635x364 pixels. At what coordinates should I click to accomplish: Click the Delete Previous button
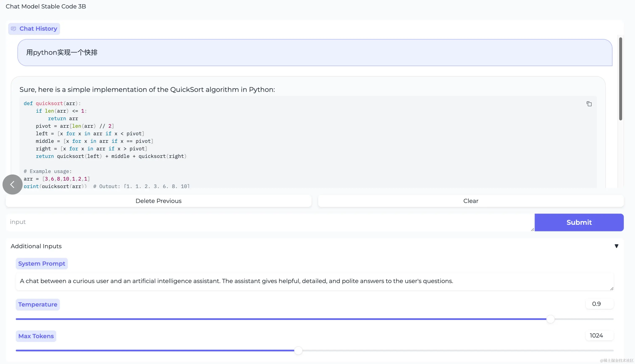coord(159,201)
